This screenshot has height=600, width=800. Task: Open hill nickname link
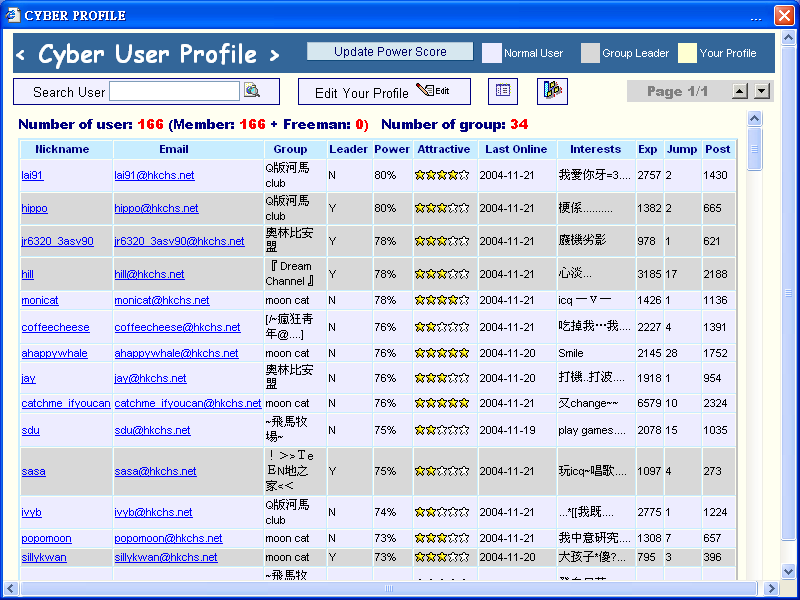tap(28, 274)
